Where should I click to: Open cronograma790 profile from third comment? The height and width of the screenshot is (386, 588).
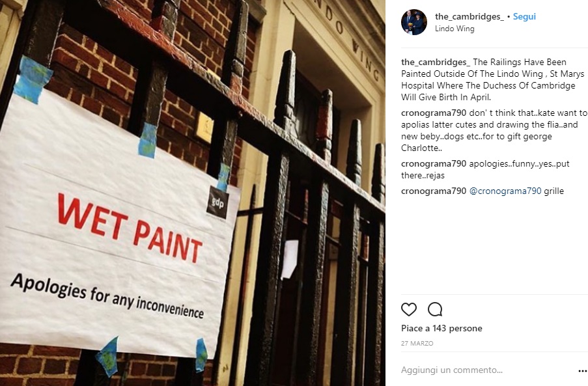(434, 191)
